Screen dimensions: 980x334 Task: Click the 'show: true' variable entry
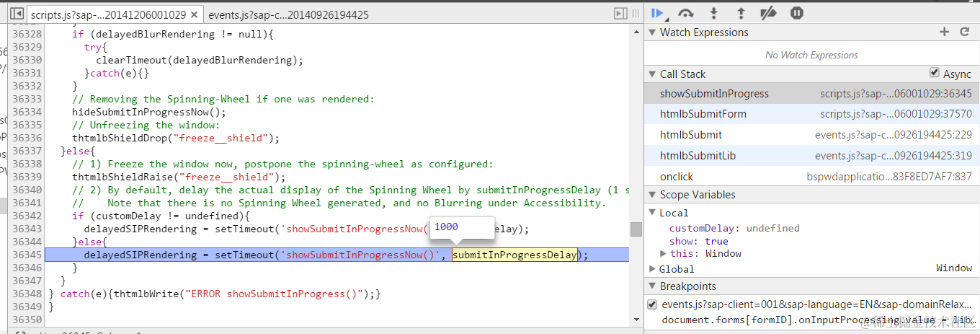[698, 241]
